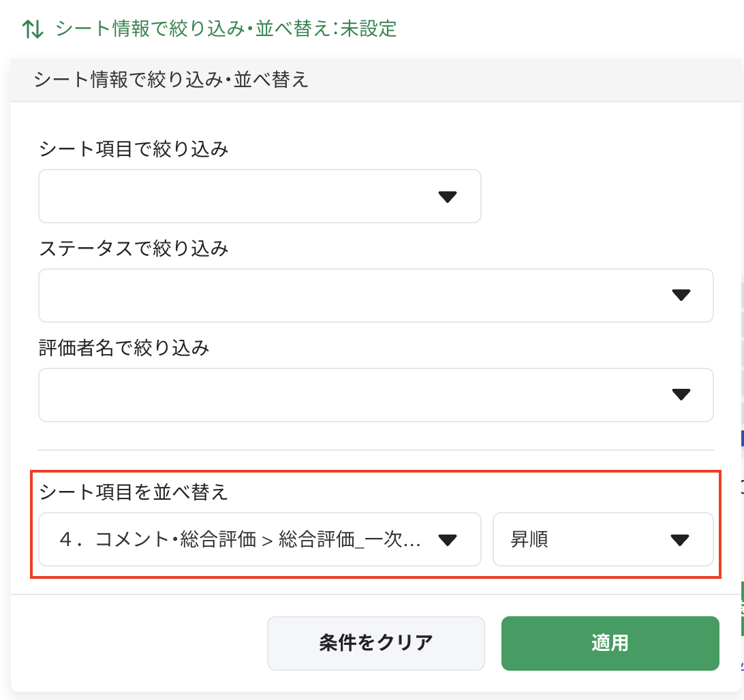Click the up-down sort arrows icon

click(x=33, y=29)
